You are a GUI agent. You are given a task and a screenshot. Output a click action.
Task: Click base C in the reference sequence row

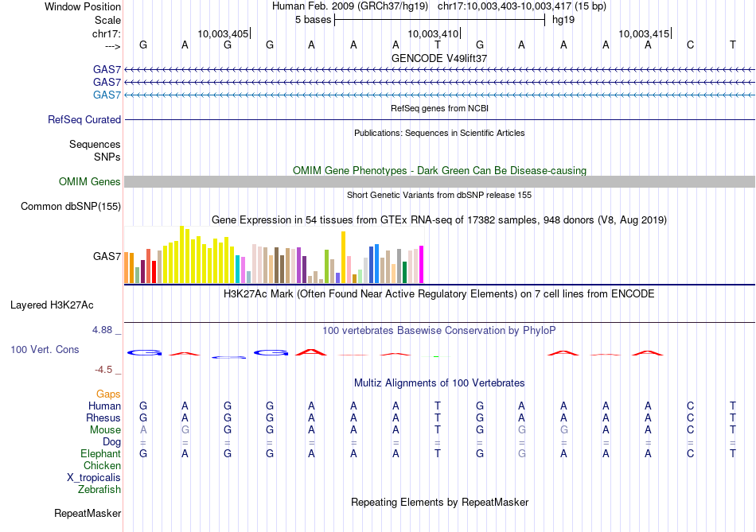691,45
